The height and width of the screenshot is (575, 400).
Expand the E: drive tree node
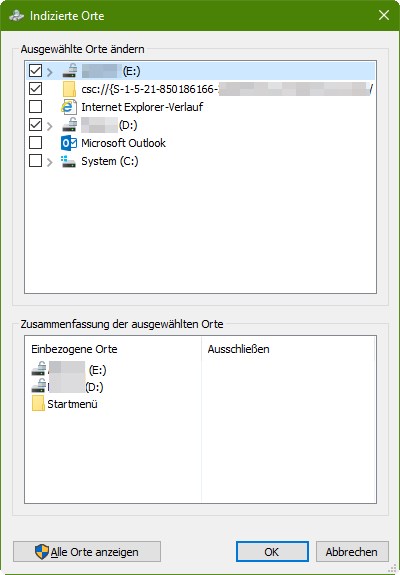coord(50,72)
